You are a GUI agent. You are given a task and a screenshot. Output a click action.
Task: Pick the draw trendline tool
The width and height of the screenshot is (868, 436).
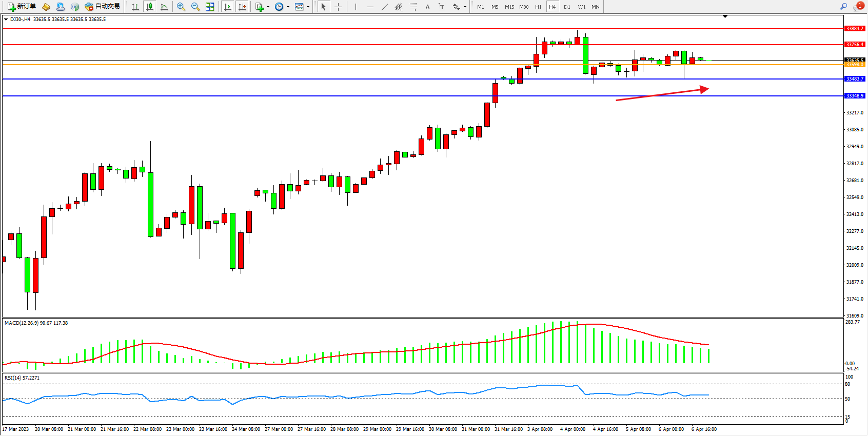pyautogui.click(x=385, y=7)
